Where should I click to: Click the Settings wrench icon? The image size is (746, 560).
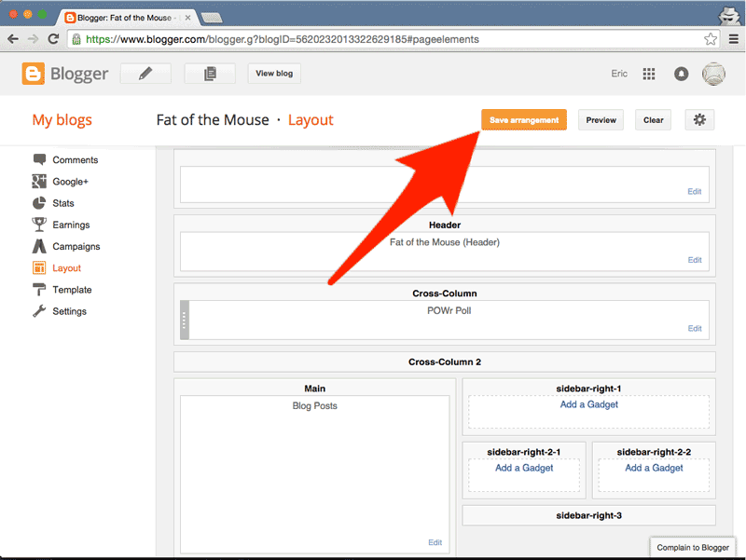[x=39, y=311]
